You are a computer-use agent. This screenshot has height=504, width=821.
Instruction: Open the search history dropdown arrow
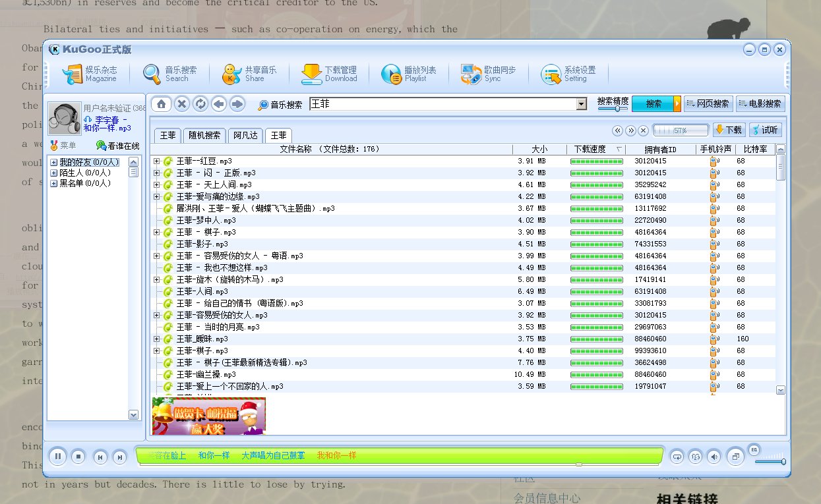[x=581, y=104]
